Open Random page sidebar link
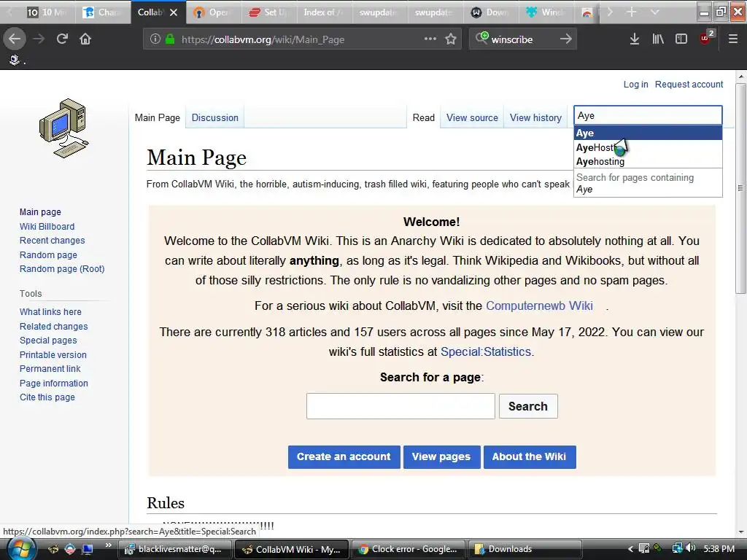 [48, 254]
